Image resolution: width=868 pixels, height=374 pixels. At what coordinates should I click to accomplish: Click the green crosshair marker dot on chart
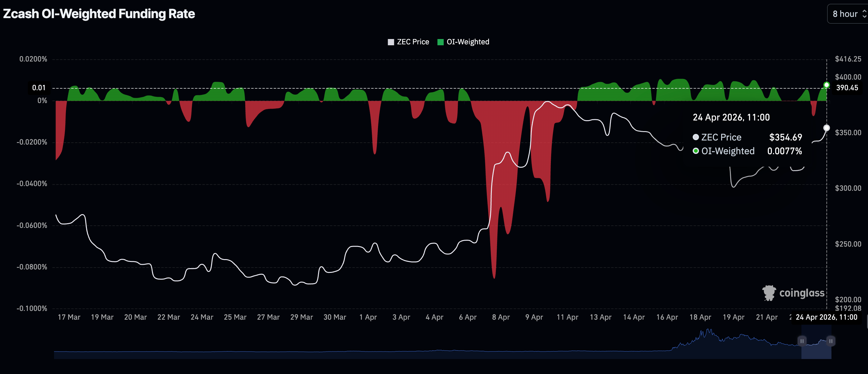[x=826, y=85]
